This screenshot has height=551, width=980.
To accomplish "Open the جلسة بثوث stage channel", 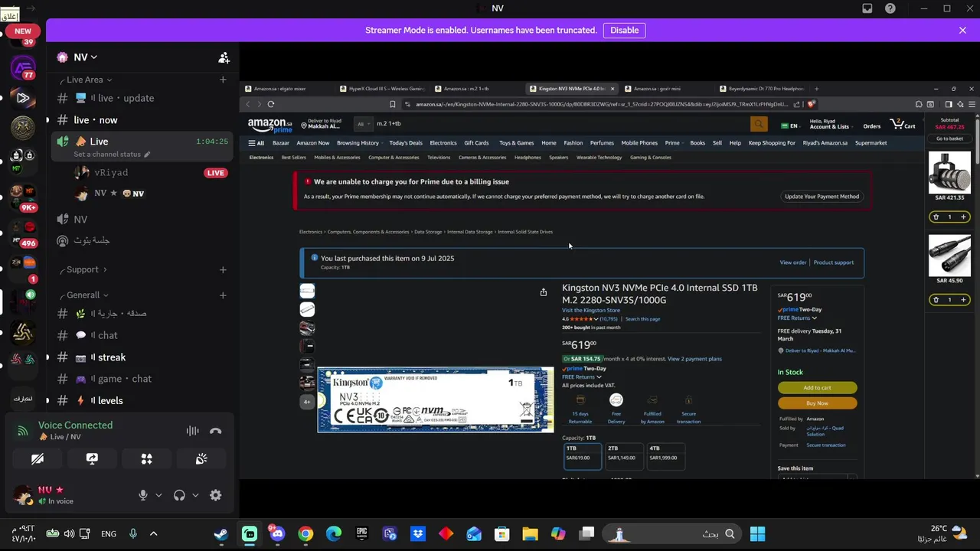I will [142, 240].
